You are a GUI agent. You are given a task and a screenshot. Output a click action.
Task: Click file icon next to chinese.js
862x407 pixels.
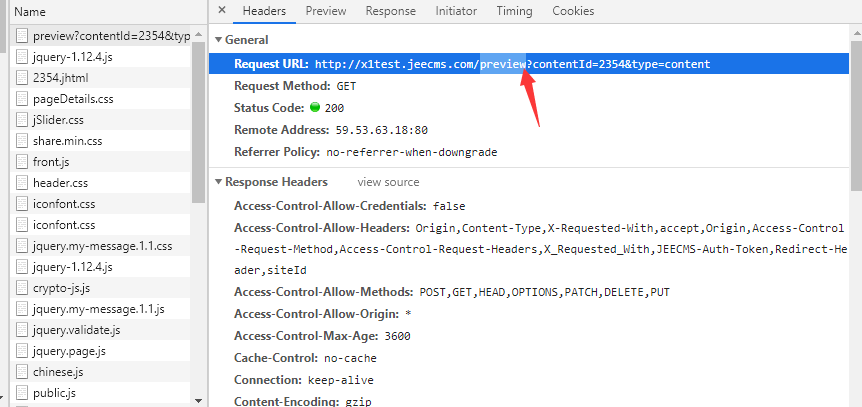[21, 372]
